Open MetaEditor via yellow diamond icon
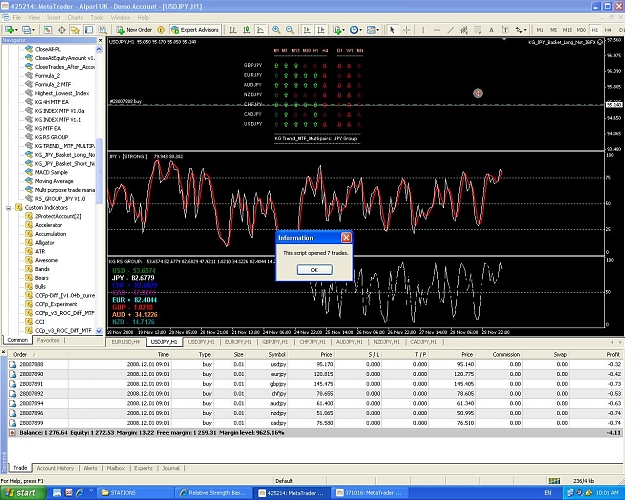This screenshot has width=625, height=500. 161,30
